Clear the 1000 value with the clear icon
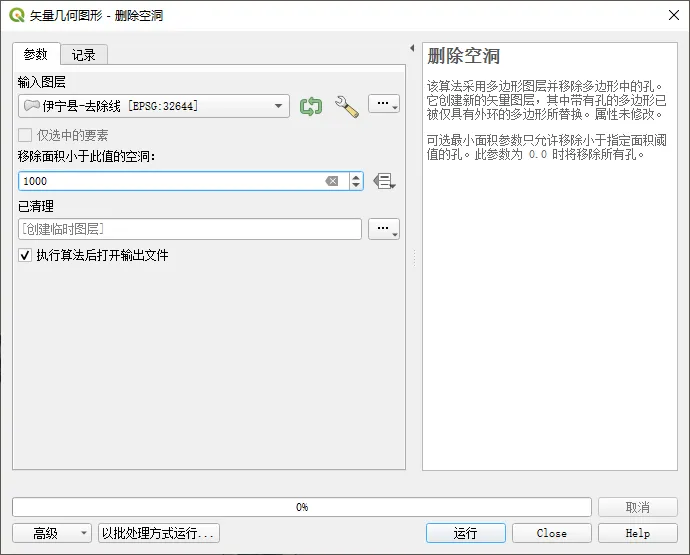 pos(332,181)
